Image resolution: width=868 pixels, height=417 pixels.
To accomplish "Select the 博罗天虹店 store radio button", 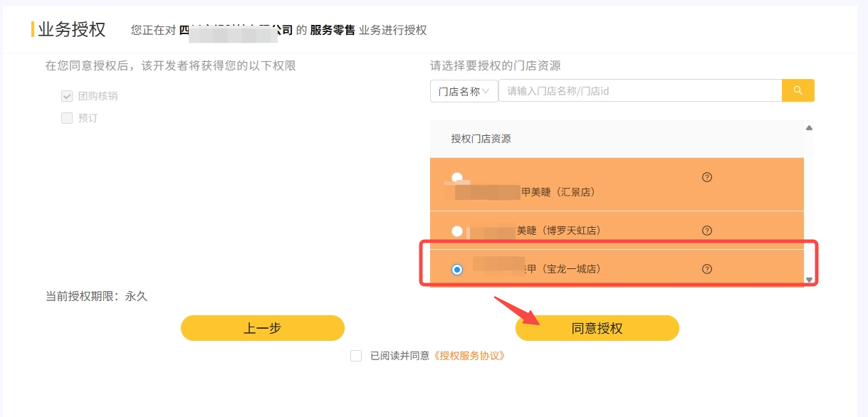I will [457, 231].
